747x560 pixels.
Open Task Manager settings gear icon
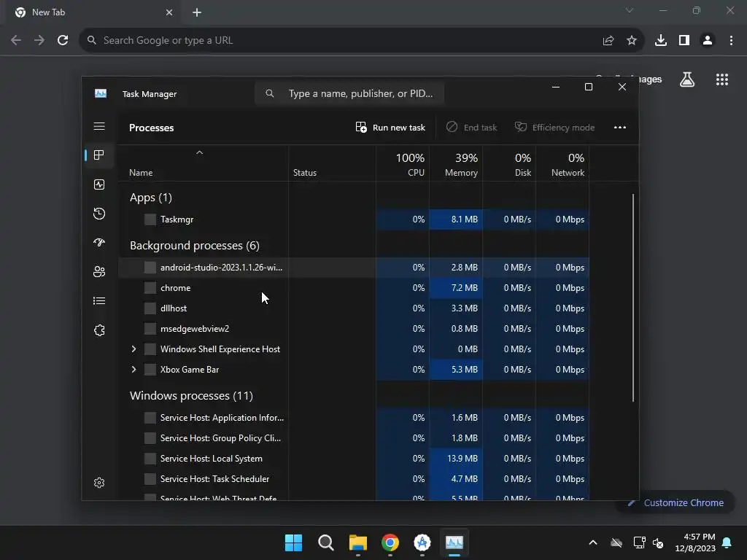pyautogui.click(x=99, y=483)
